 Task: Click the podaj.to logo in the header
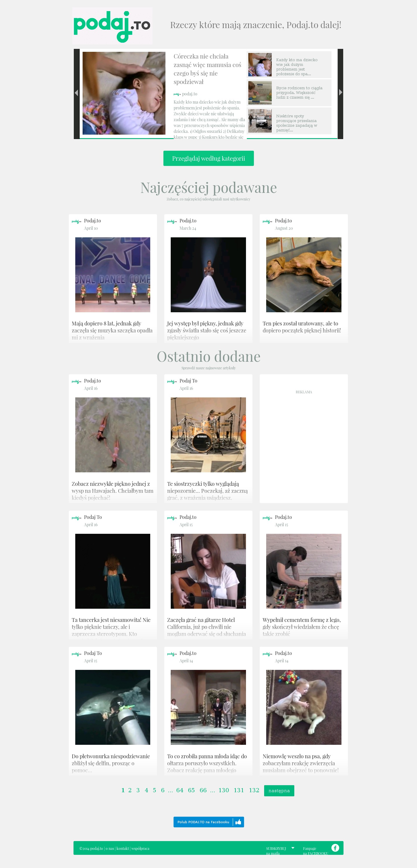[112, 26]
